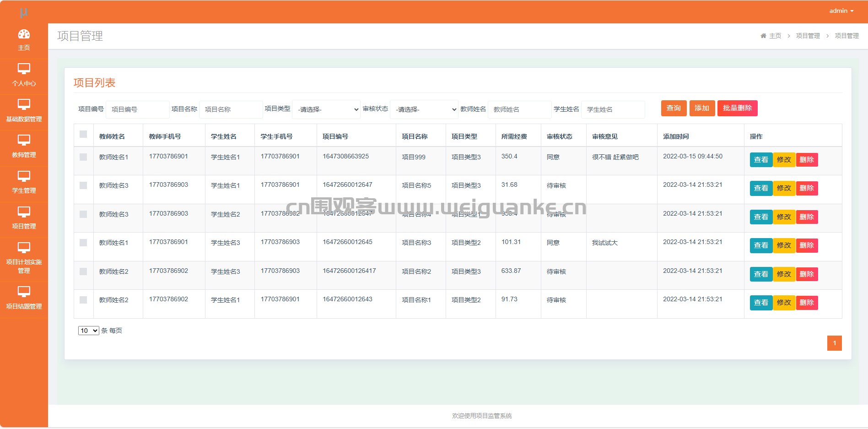
Task: Open 个人中心 monitor icon in sidebar
Action: (24, 69)
